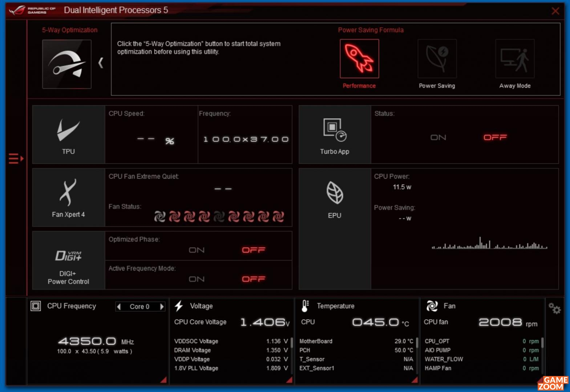
Task: Click the CPU Frequency chip icon
Action: [x=36, y=306]
